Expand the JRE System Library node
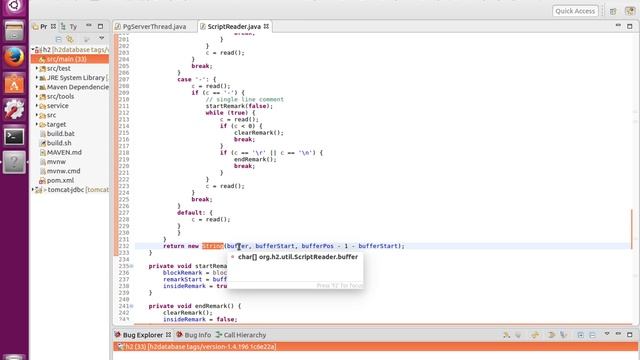 point(37,78)
